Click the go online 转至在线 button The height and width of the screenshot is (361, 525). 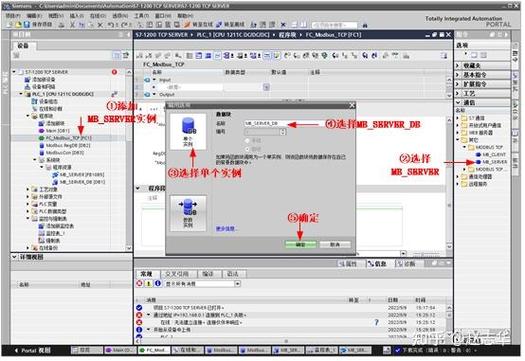point(199,24)
